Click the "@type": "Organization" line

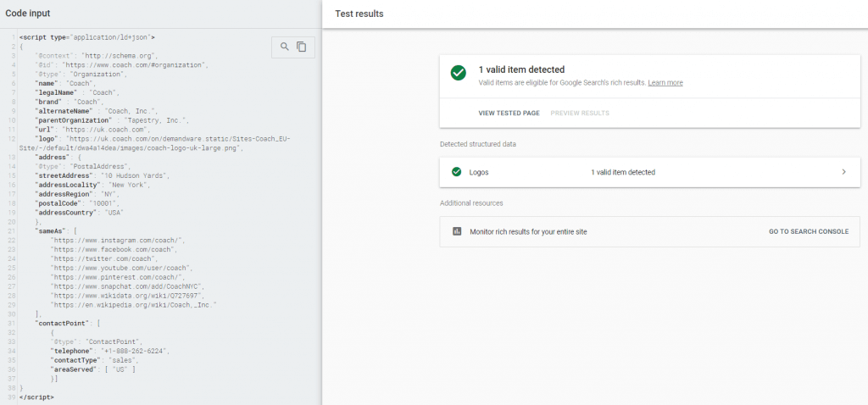[x=81, y=75]
